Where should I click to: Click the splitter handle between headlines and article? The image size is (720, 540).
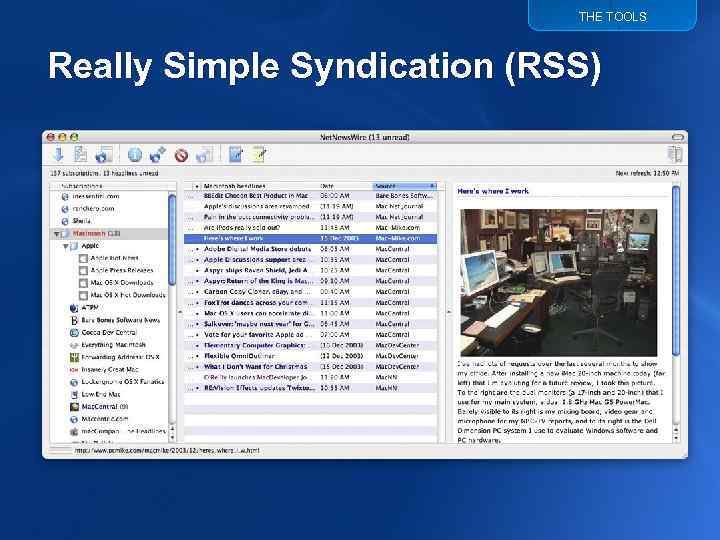pos(449,312)
